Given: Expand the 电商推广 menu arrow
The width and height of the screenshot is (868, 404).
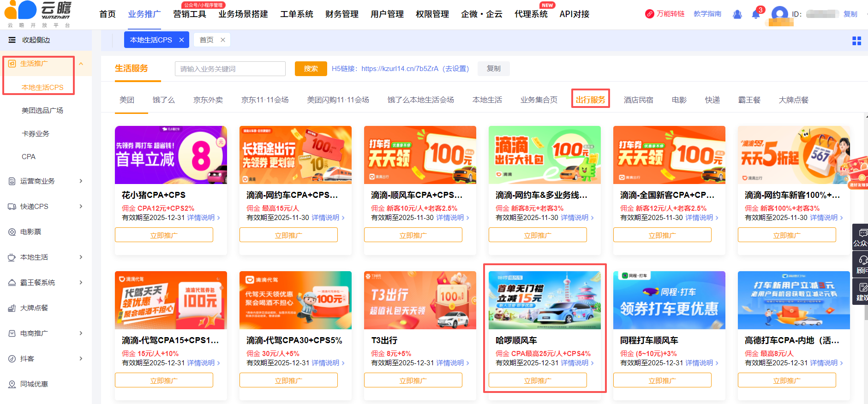Looking at the screenshot, I should [x=81, y=333].
